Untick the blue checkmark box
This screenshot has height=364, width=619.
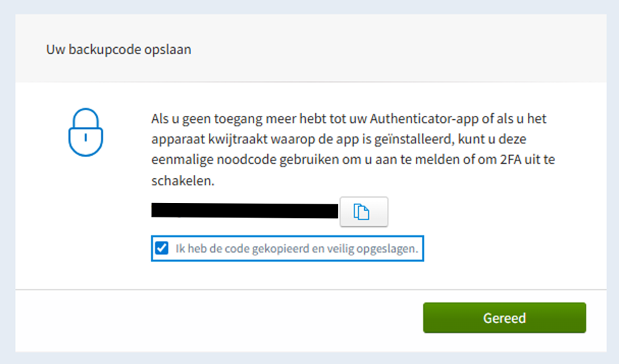point(161,248)
